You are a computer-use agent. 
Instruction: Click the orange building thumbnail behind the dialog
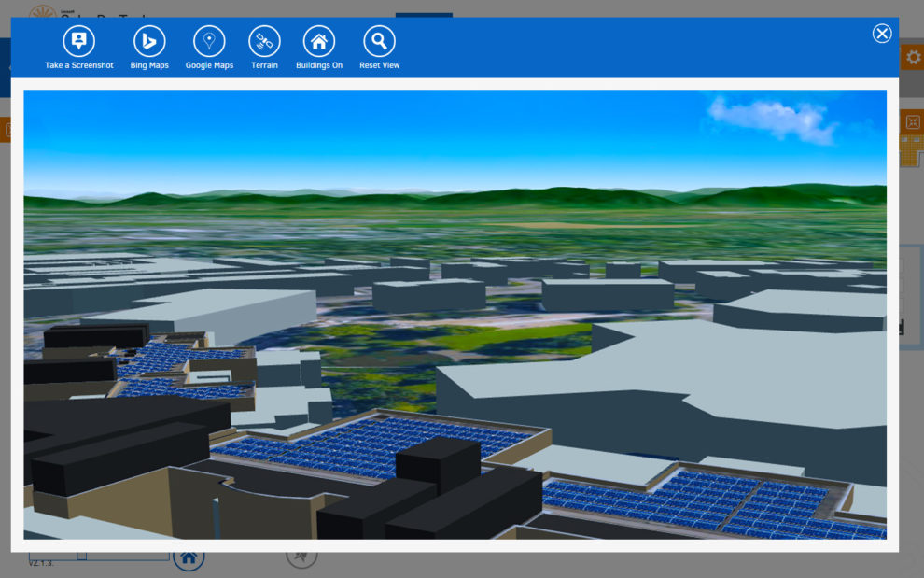(911, 151)
